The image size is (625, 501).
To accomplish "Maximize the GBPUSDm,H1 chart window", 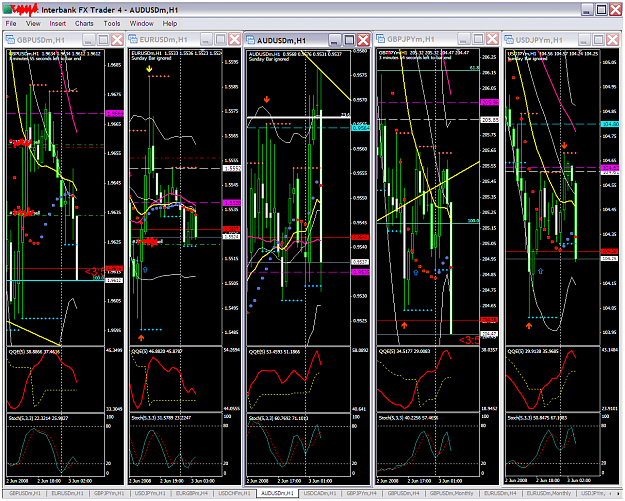I will coord(103,39).
